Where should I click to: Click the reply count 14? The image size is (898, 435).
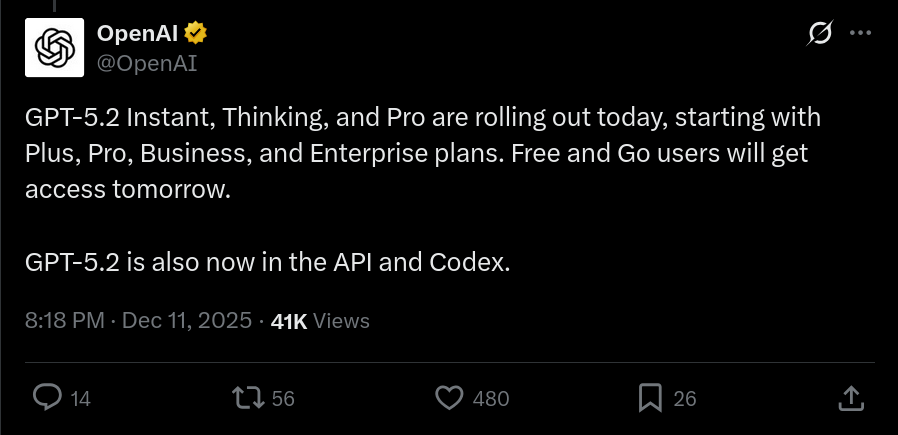(x=81, y=399)
